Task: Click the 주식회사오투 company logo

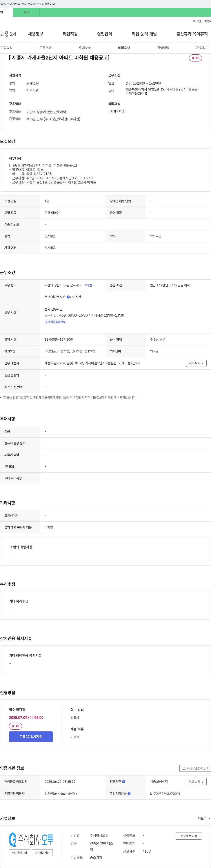Action: tap(31, 839)
